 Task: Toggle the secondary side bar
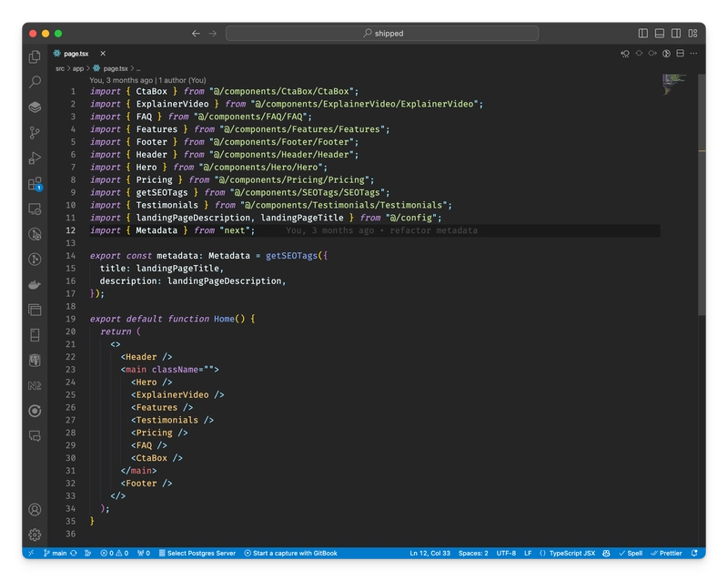[676, 34]
